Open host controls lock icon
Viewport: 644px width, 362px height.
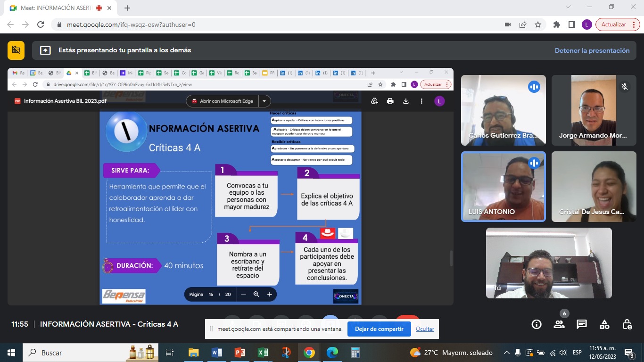(x=627, y=324)
